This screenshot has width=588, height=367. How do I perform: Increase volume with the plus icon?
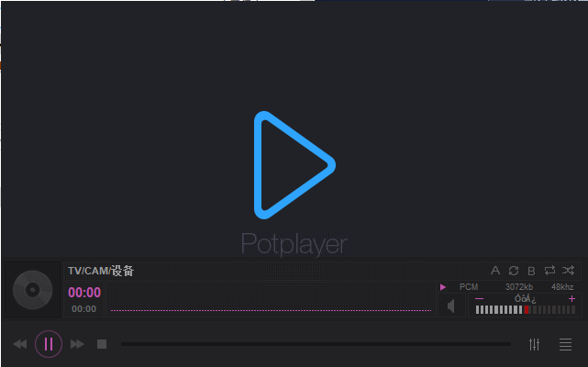(x=571, y=299)
